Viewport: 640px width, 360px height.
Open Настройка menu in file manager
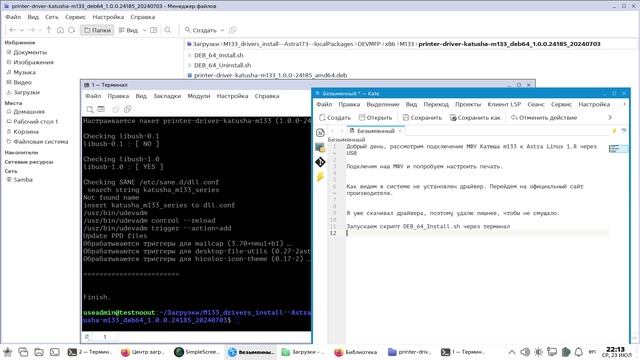[x=108, y=17]
